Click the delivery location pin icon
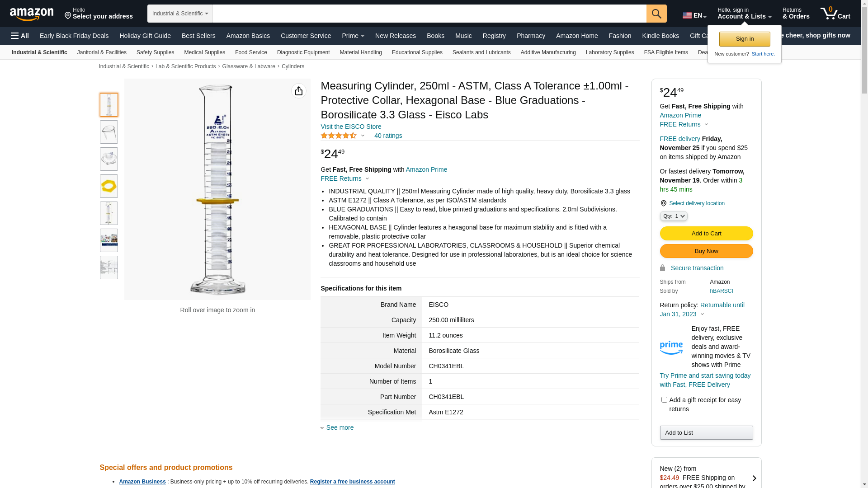The height and width of the screenshot is (488, 868). [x=663, y=203]
